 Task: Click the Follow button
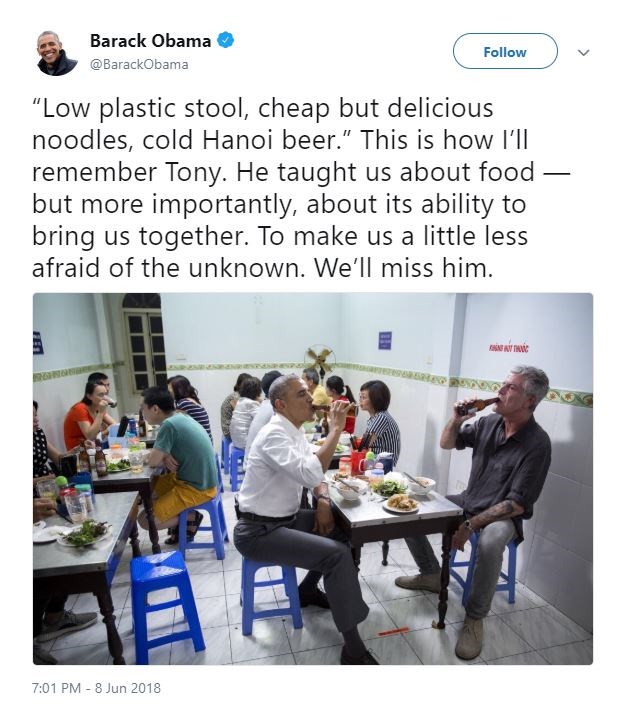pos(504,52)
